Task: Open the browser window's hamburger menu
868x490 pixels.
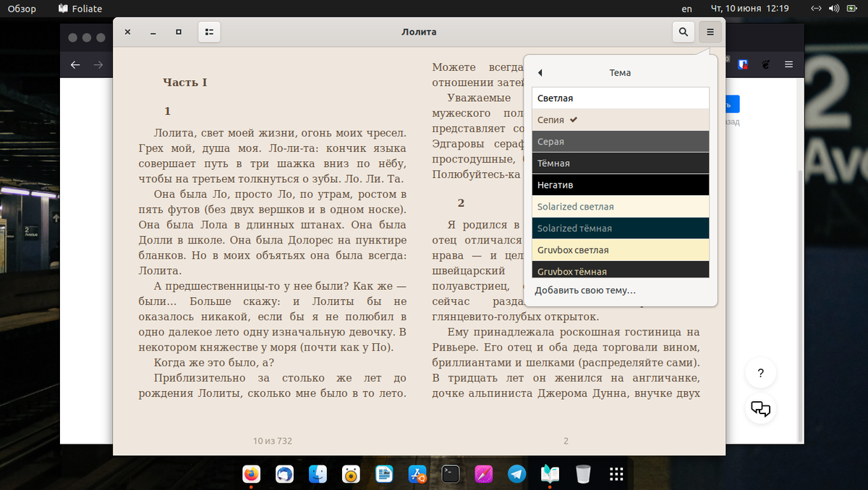Action: click(x=789, y=64)
